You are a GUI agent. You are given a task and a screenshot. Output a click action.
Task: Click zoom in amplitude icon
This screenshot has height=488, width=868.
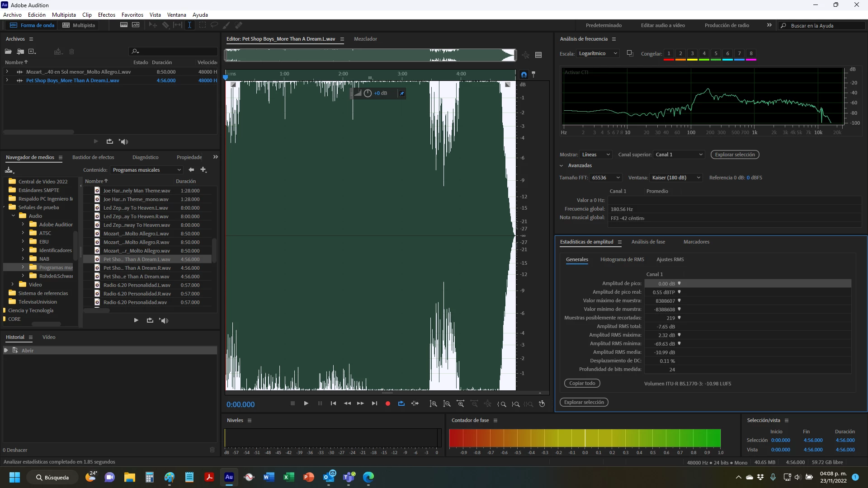(433, 404)
